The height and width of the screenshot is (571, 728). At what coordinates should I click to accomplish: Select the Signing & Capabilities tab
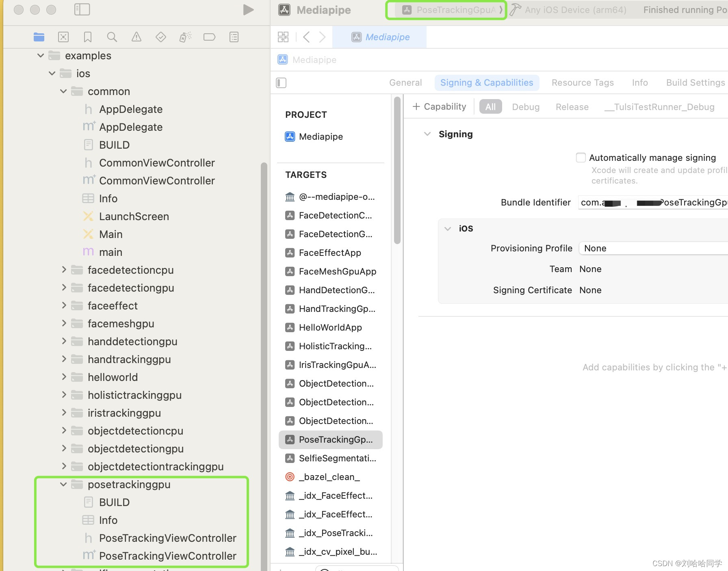pyautogui.click(x=487, y=83)
